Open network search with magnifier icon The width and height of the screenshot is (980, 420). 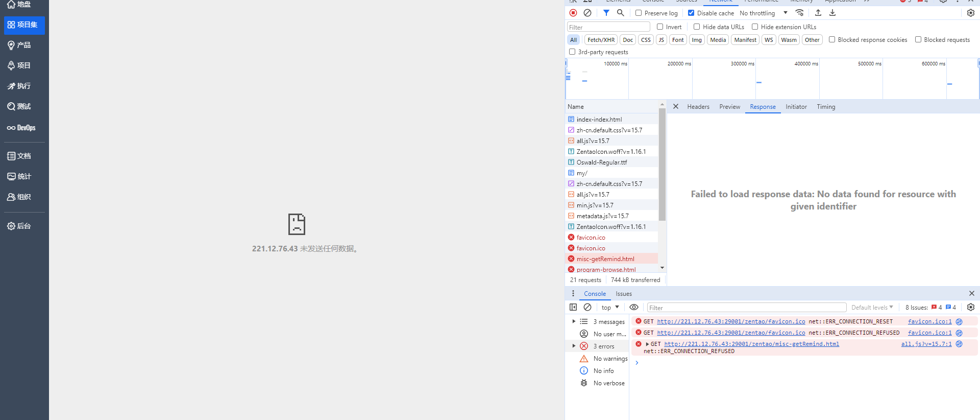coord(620,13)
